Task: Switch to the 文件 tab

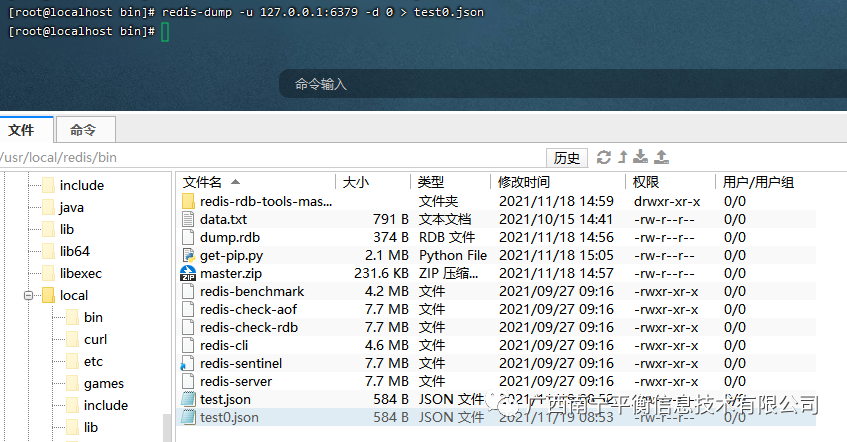Action: pos(26,130)
